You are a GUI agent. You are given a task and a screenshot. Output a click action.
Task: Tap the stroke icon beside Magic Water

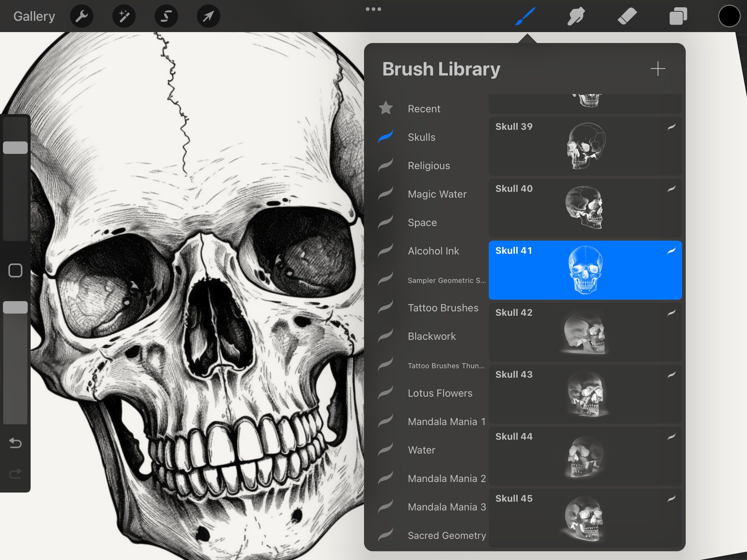[386, 193]
